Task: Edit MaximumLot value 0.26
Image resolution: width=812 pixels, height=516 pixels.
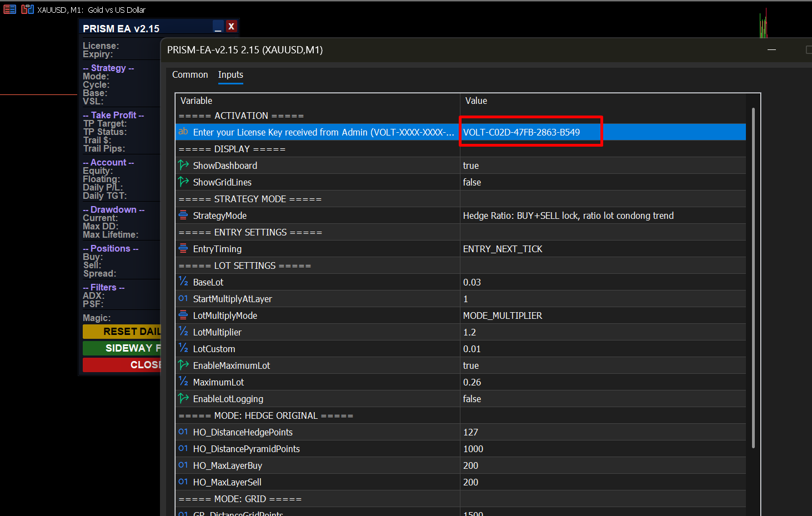Action: pyautogui.click(x=603, y=382)
